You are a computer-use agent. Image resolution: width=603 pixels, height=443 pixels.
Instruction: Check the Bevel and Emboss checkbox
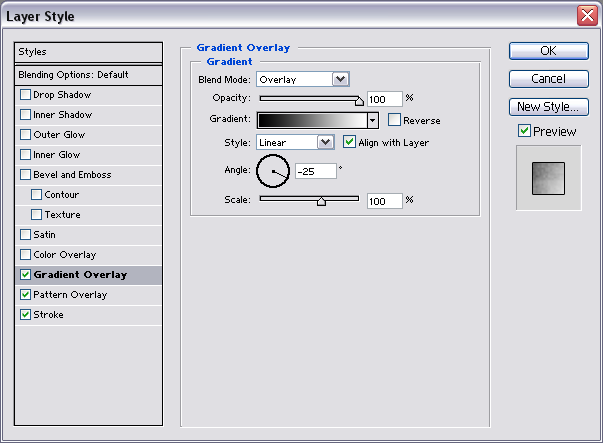[x=25, y=175]
